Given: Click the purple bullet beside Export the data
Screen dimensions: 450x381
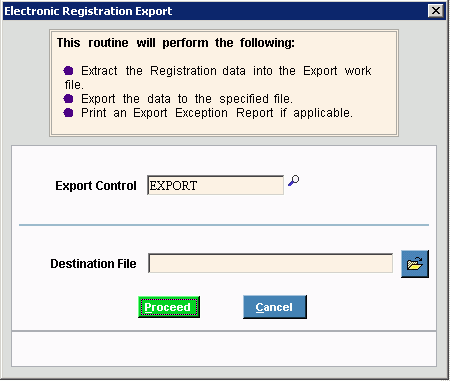Looking at the screenshot, I should (68, 99).
